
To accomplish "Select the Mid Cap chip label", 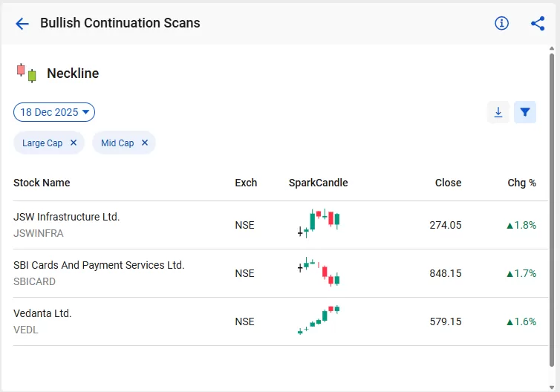I will coord(117,143).
